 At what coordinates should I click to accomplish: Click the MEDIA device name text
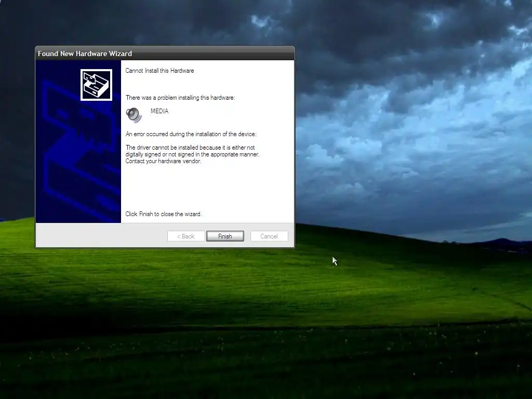(x=159, y=111)
